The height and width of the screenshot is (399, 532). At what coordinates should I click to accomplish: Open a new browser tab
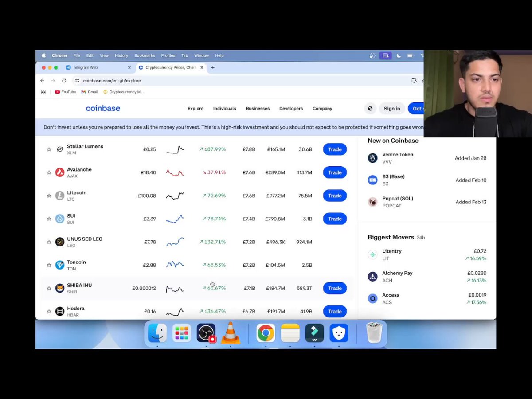pos(213,67)
